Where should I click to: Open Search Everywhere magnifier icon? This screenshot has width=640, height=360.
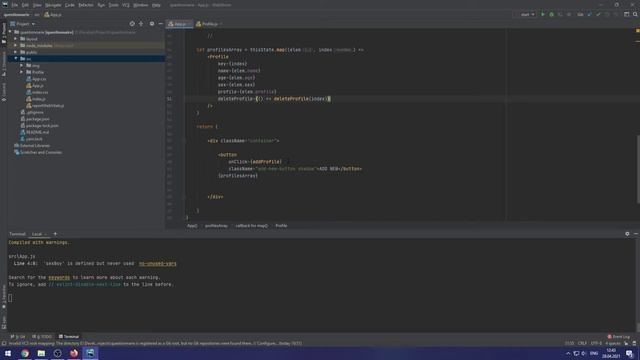pos(635,14)
